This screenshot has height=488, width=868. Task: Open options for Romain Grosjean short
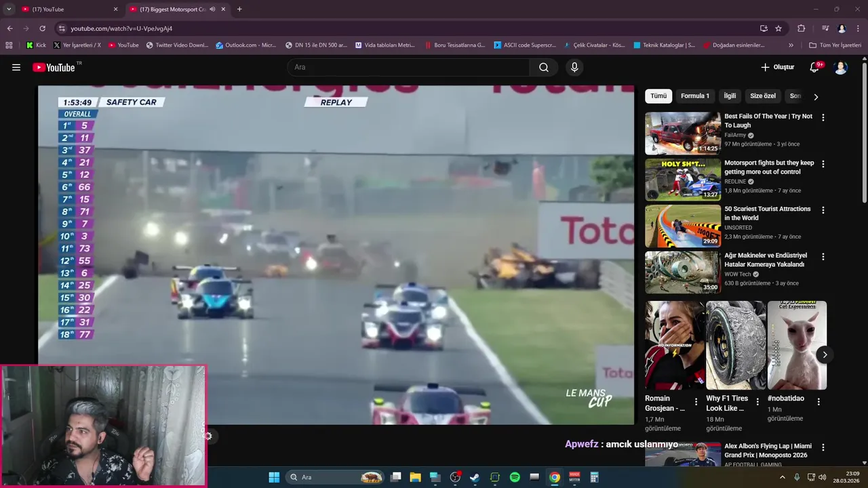(696, 401)
